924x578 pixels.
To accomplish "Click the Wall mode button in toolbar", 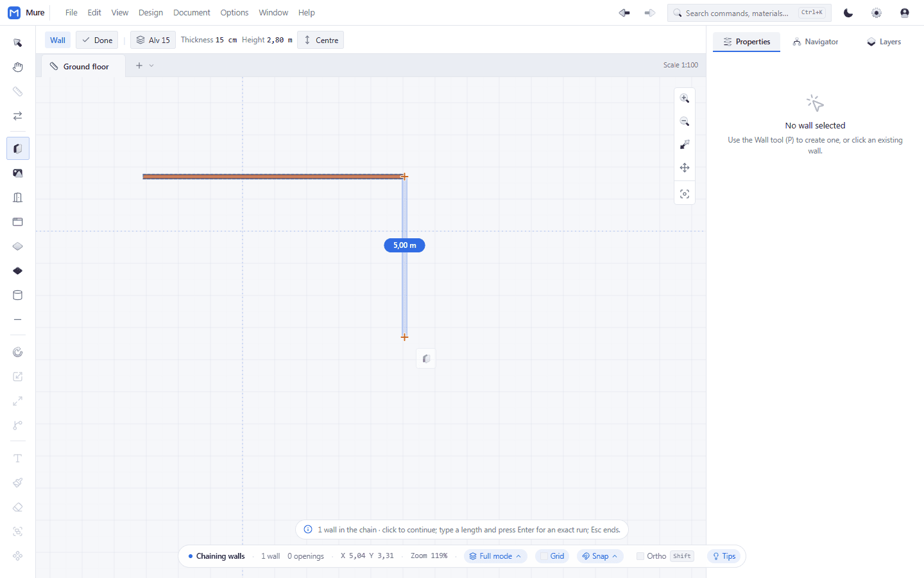I will click(x=58, y=40).
